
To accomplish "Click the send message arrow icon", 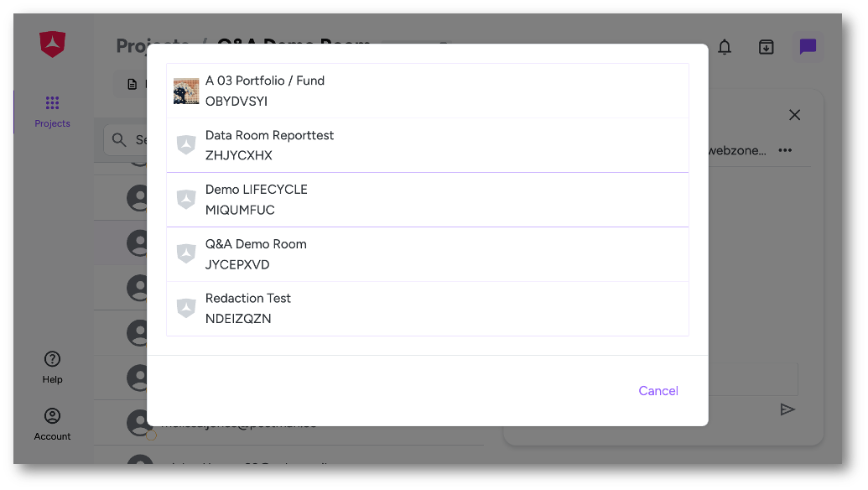I will coord(787,409).
